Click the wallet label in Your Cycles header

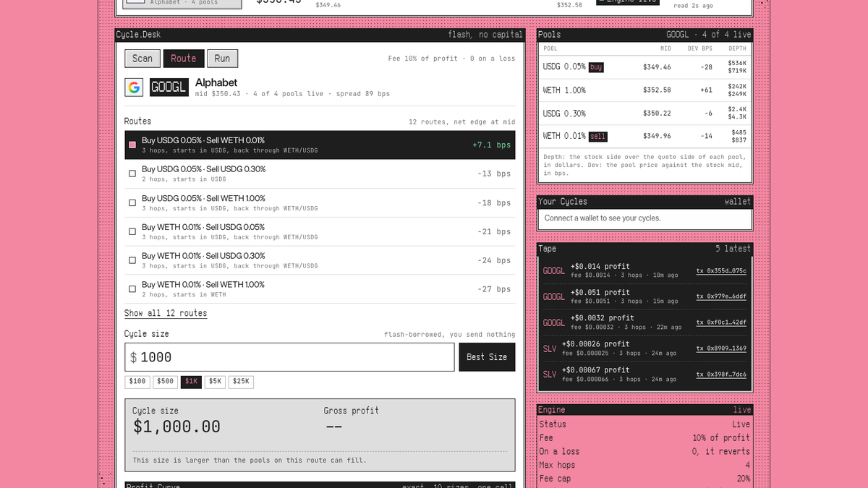[738, 202]
